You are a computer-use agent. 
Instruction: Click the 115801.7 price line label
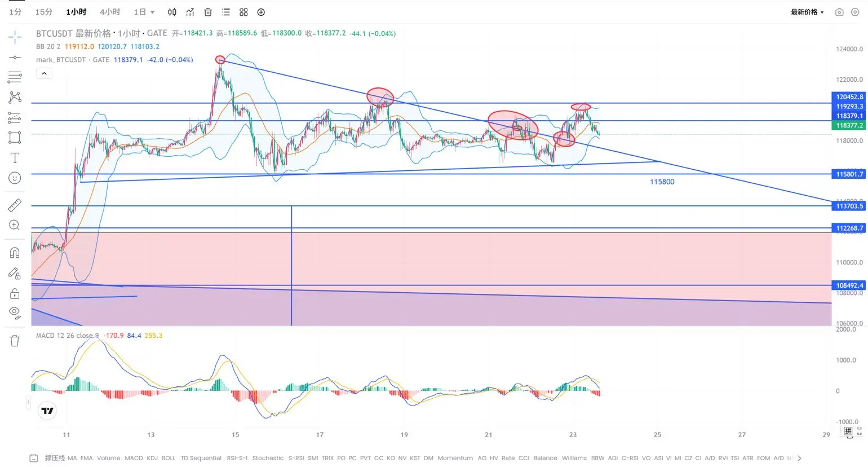[x=849, y=174]
